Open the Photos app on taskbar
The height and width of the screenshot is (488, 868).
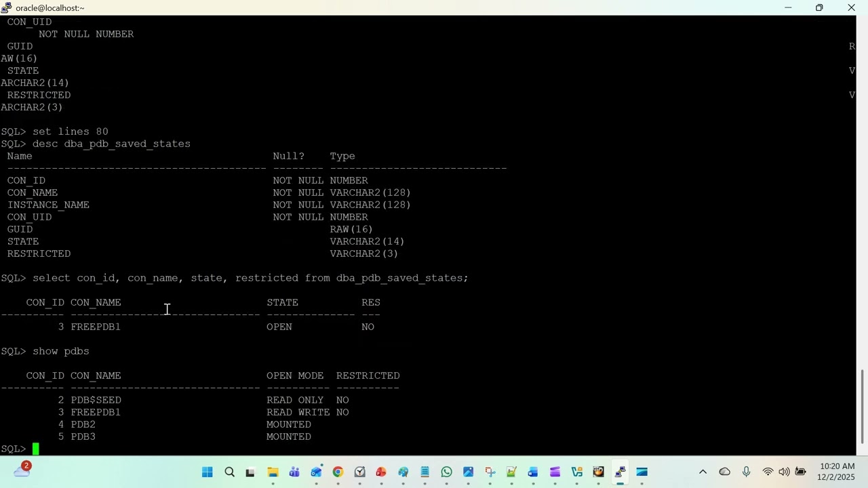(468, 472)
